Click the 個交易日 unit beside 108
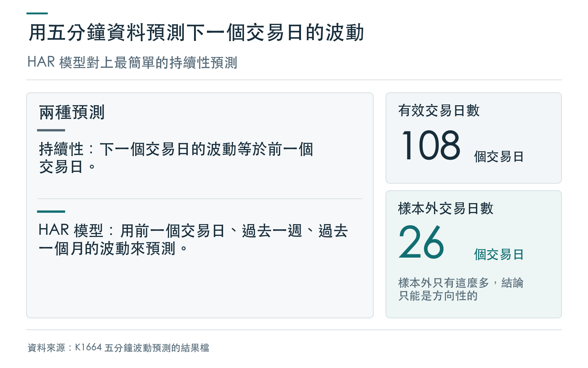This screenshot has width=588, height=368. coord(499,156)
